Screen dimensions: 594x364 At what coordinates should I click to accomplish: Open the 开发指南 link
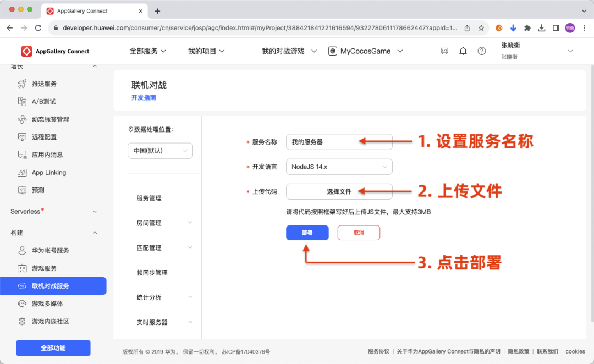tap(144, 98)
